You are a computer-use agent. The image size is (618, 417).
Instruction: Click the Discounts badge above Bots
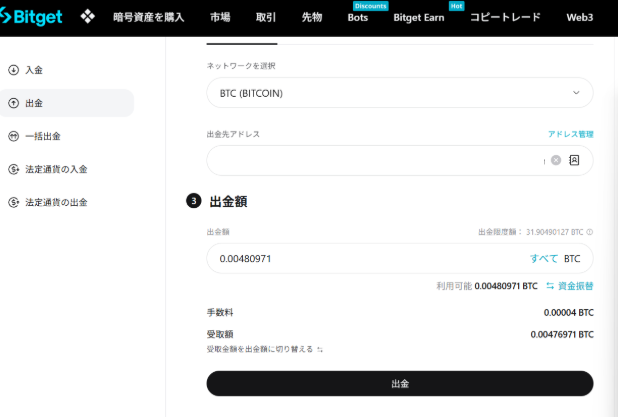(370, 6)
